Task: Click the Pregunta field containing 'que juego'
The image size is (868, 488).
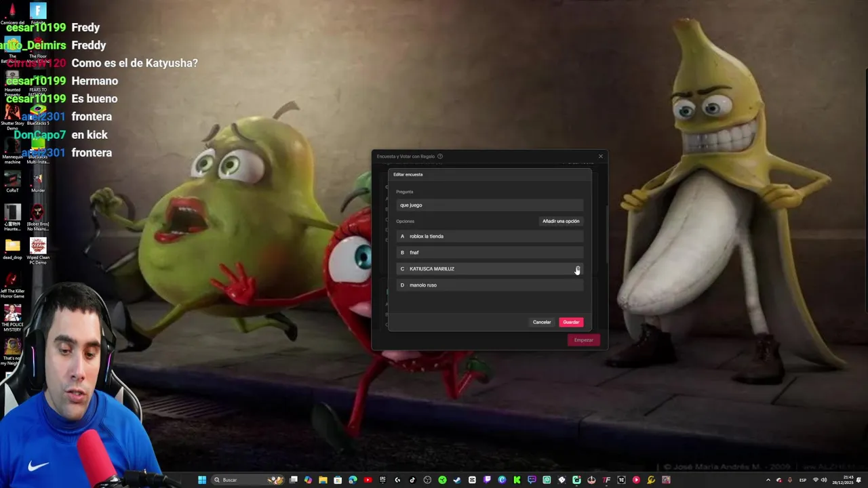Action: pyautogui.click(x=490, y=205)
